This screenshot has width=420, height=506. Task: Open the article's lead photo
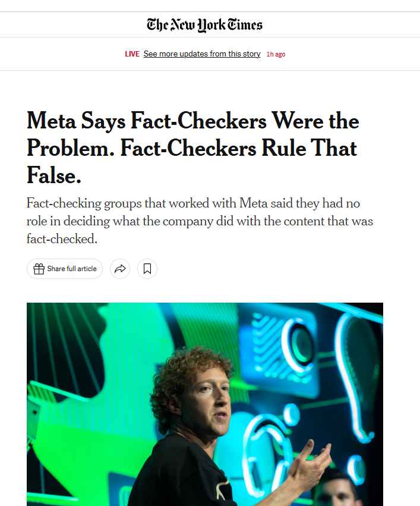tap(204, 404)
